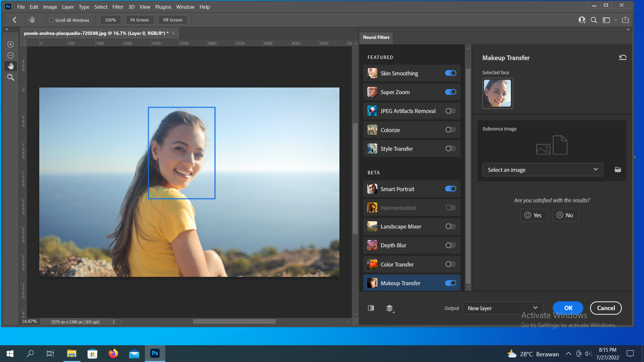Browse for reference image folder icon
Image resolution: width=644 pixels, height=362 pixels.
(618, 170)
